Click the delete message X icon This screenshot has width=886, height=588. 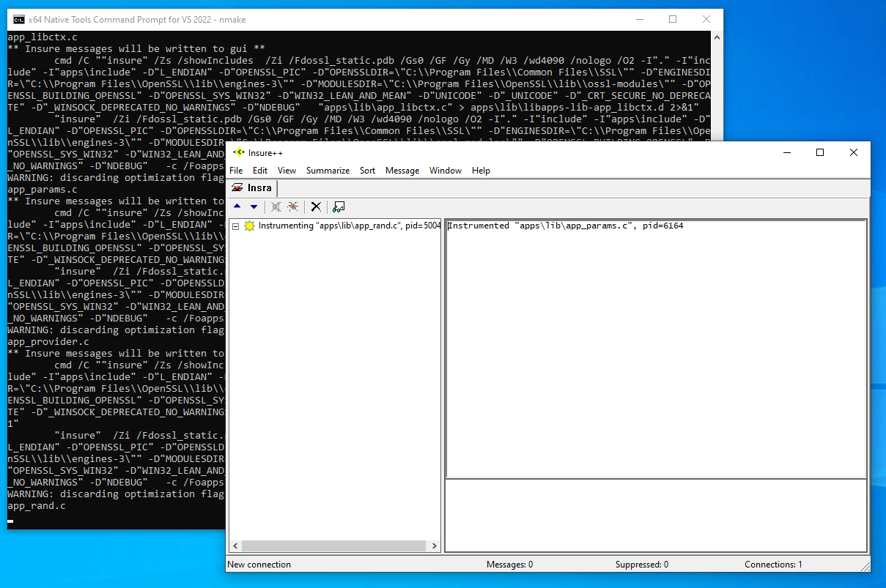316,206
